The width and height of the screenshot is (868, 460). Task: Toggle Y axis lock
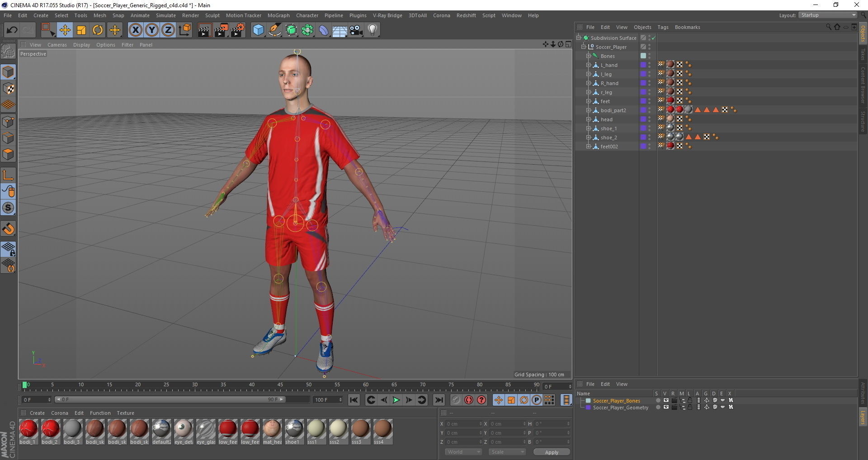click(x=152, y=30)
